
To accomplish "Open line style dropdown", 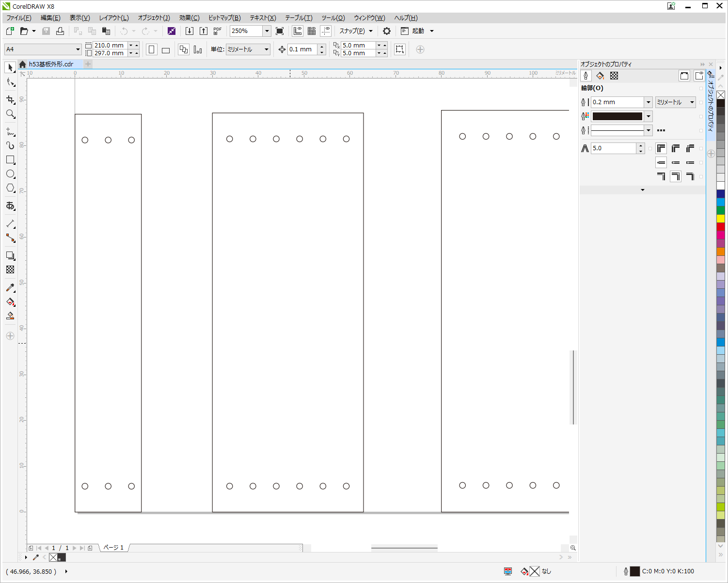I will tap(649, 130).
